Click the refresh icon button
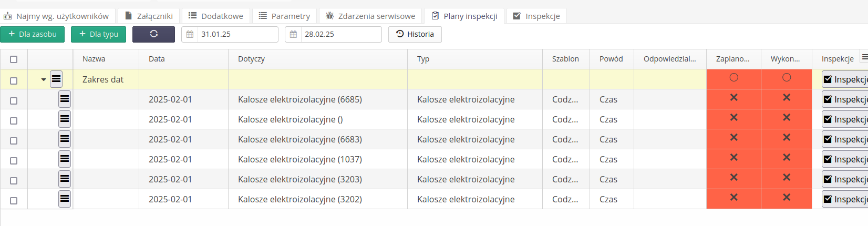The height and width of the screenshot is (226, 868). 153,34
